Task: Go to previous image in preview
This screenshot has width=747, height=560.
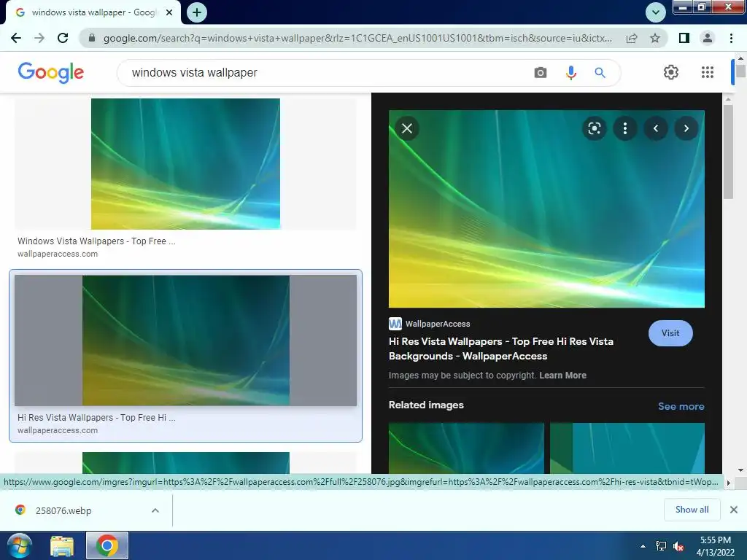Action: (656, 128)
